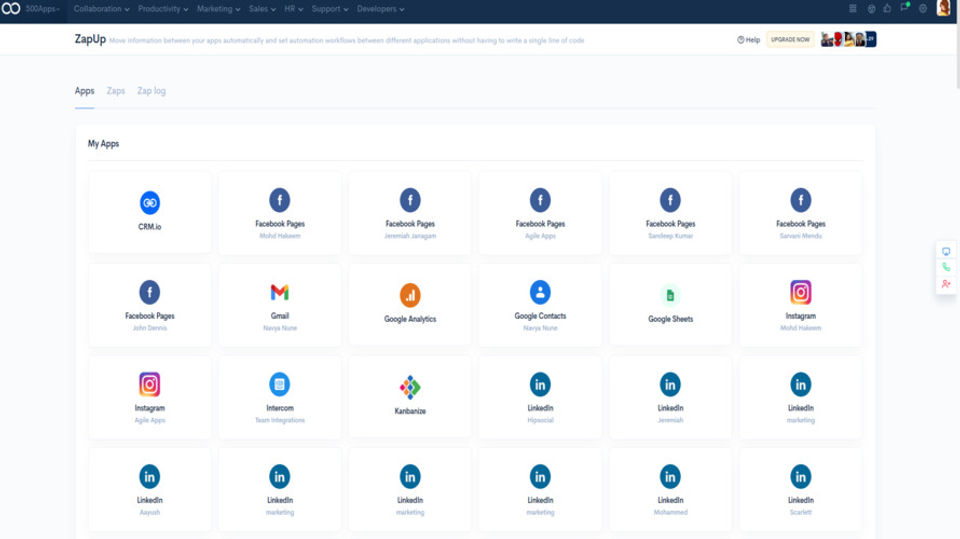Open the Google Sheets app tile
This screenshot has width=960, height=539.
pos(670,305)
